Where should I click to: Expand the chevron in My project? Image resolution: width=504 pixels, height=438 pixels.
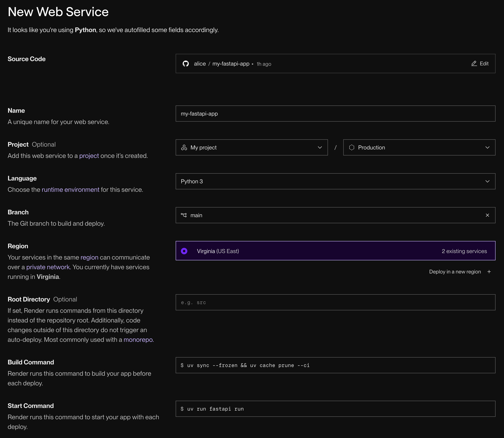[320, 147]
